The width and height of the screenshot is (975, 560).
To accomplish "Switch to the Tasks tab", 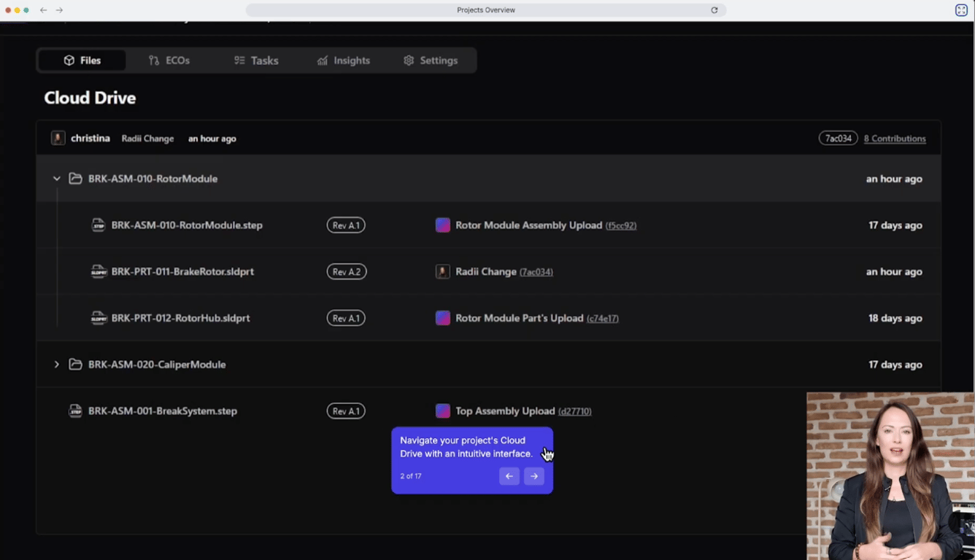I will 256,61.
